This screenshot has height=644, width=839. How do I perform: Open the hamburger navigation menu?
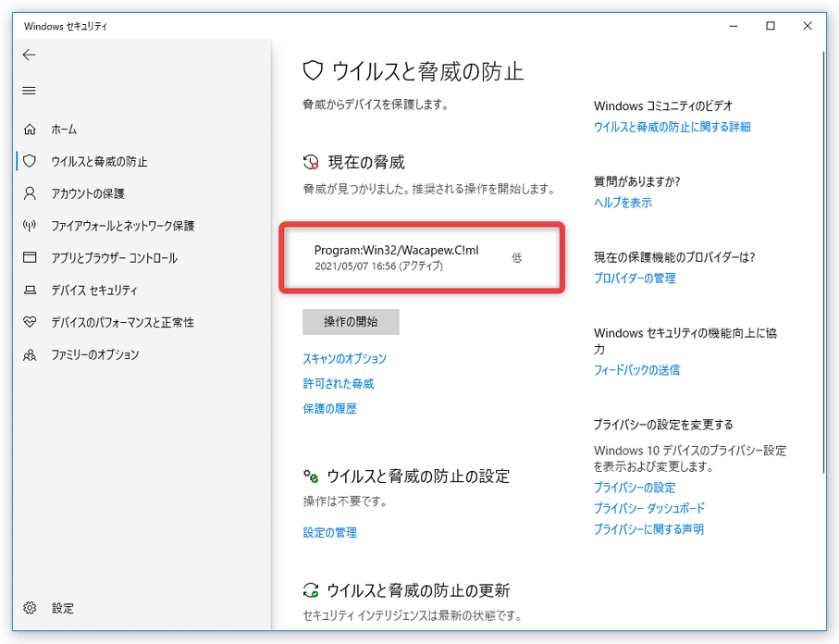29,91
